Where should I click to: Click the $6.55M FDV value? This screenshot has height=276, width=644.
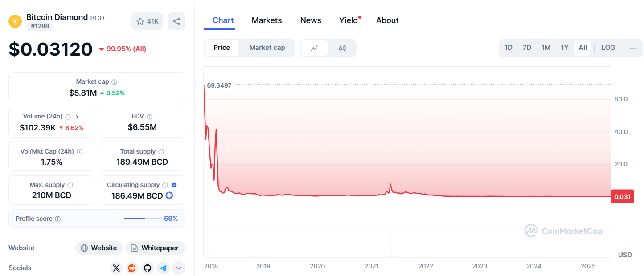tap(142, 127)
